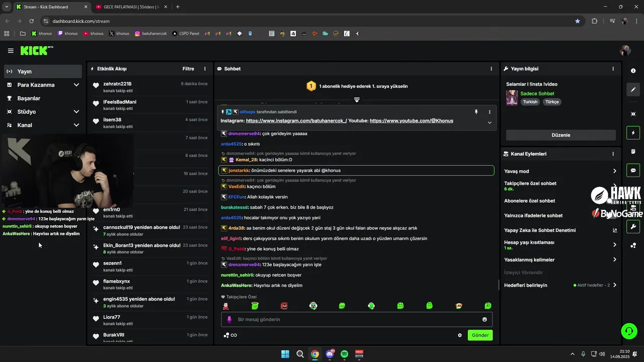
Task: Click the Sadece Sohbet category link
Action: click(x=537, y=94)
